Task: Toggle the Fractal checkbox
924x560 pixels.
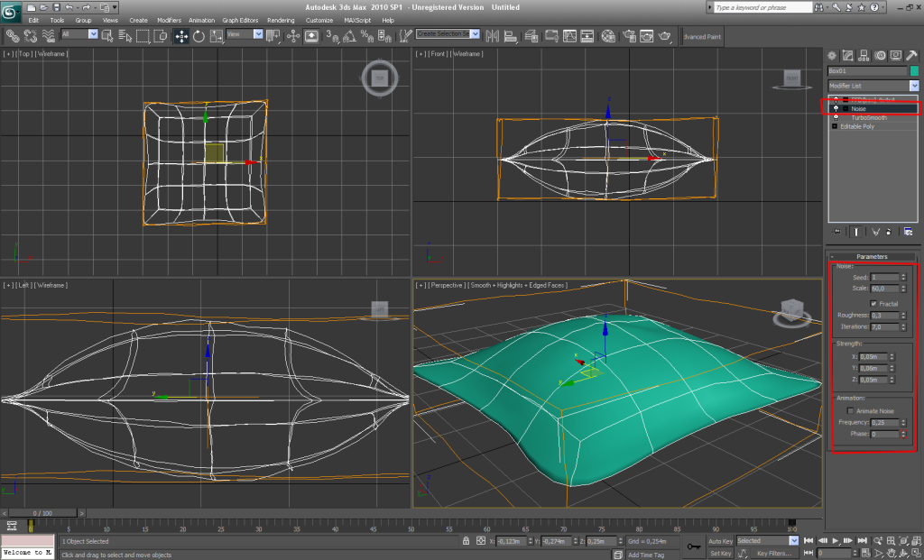Action: point(873,304)
